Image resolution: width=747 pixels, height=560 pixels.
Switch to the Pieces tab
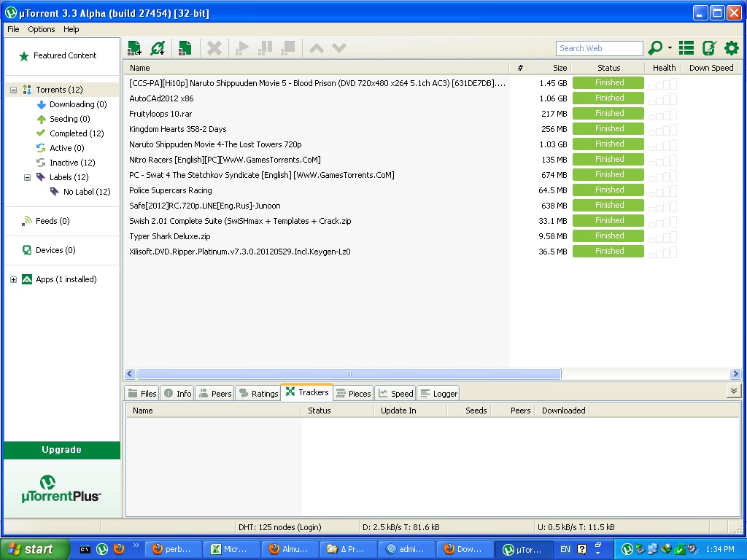pos(354,393)
